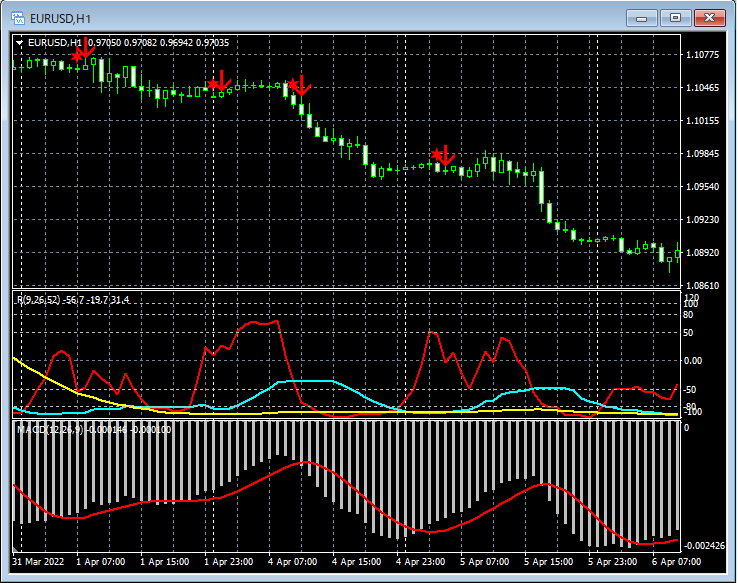Click the 5 Apr 15:00 time axis label

click(x=547, y=562)
